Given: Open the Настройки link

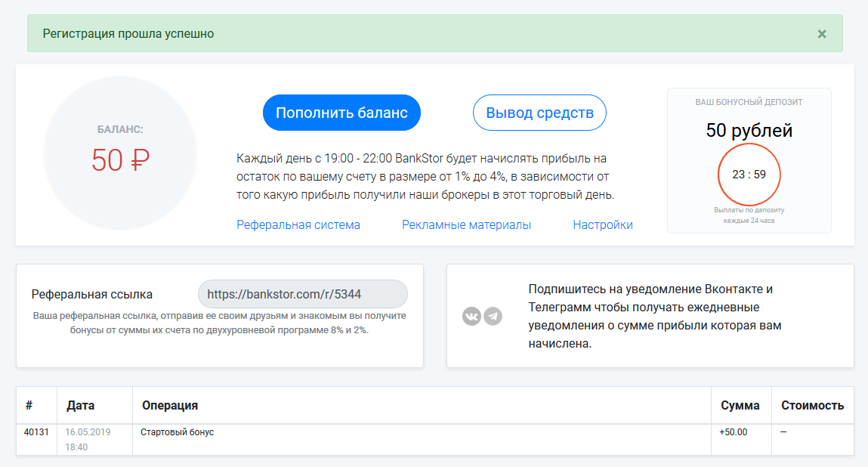Looking at the screenshot, I should [603, 225].
